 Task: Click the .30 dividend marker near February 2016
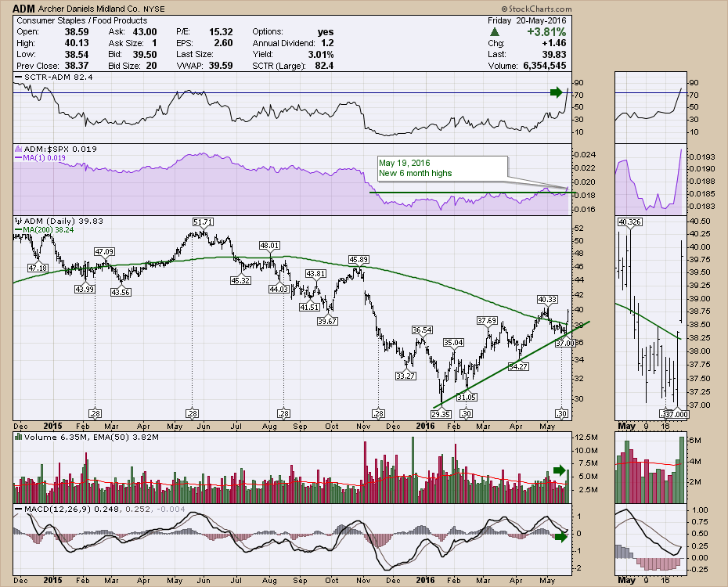point(466,413)
